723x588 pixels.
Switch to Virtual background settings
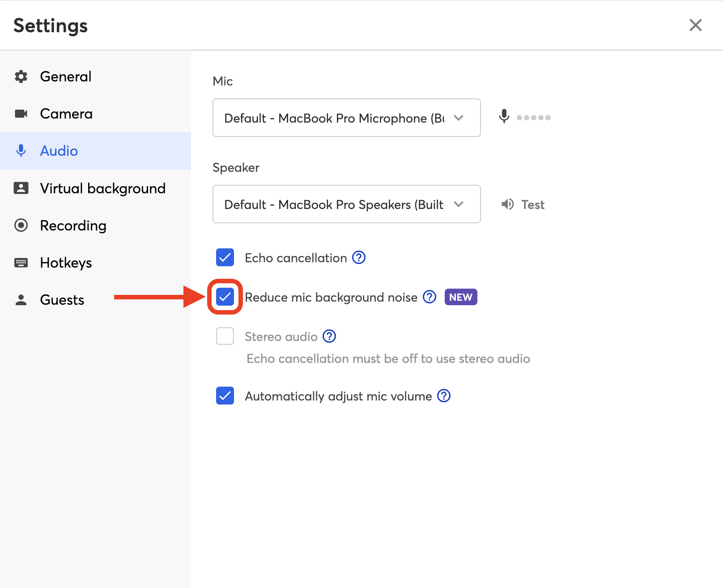[x=102, y=188]
